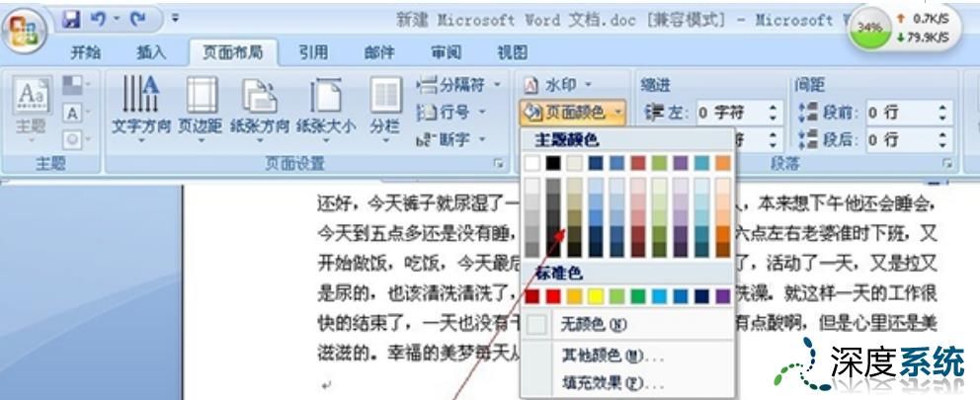
Task: Pick yellow in 标准色 row
Action: (x=596, y=296)
